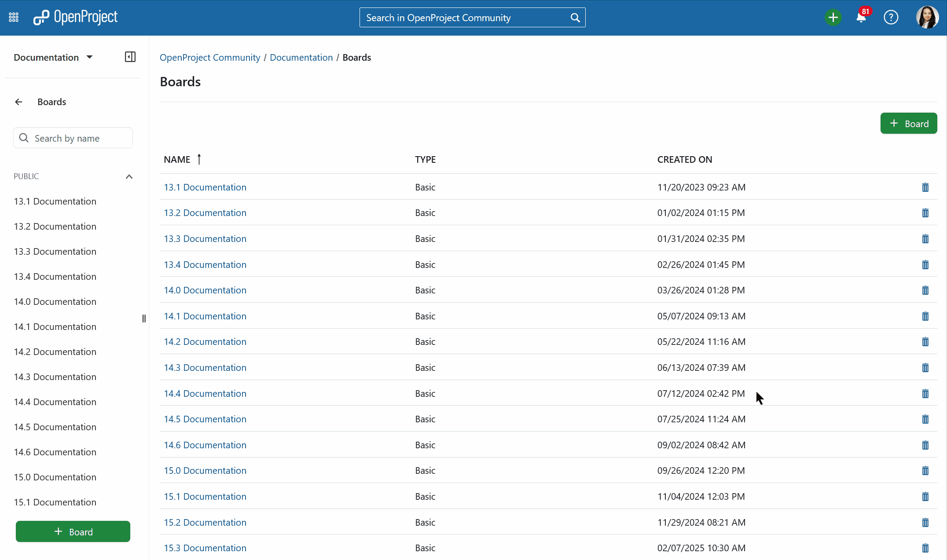Collapse the PUBLIC boards section
Screen dimensions: 947x560
click(x=129, y=176)
